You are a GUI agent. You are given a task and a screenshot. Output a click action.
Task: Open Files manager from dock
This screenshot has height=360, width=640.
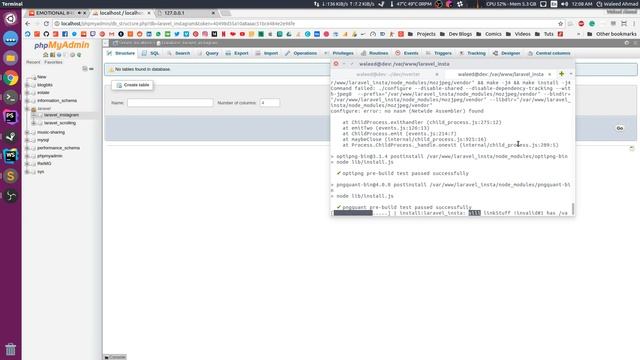(x=11, y=58)
